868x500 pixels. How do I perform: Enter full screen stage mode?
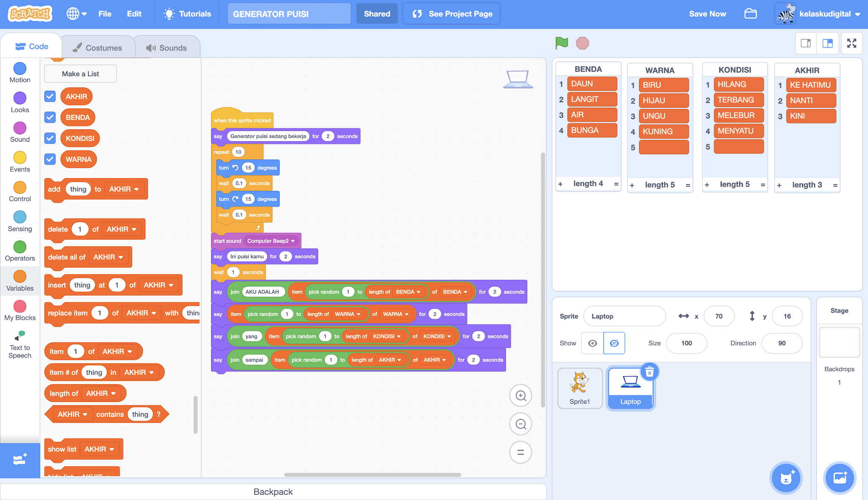point(851,43)
